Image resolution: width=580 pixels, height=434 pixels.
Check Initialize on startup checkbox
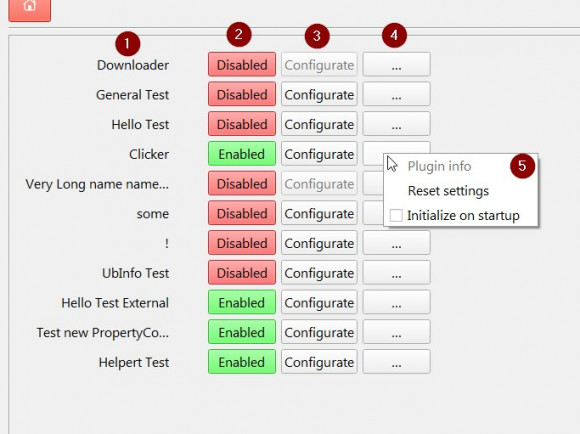pos(396,215)
